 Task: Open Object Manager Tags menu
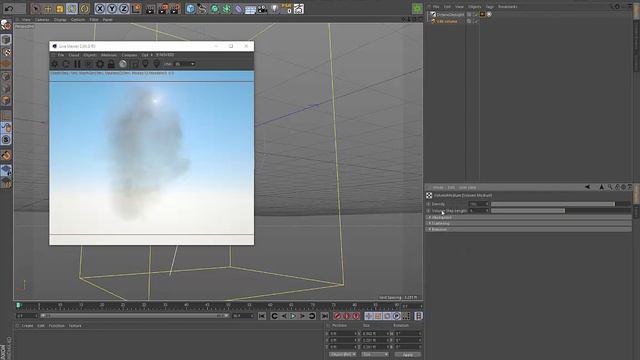point(489,7)
